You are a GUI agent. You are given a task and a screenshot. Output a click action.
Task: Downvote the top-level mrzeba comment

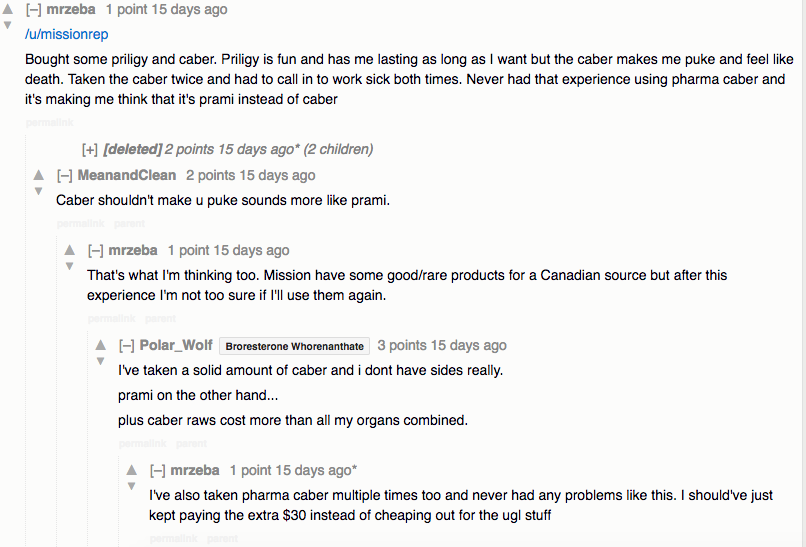[x=8, y=25]
